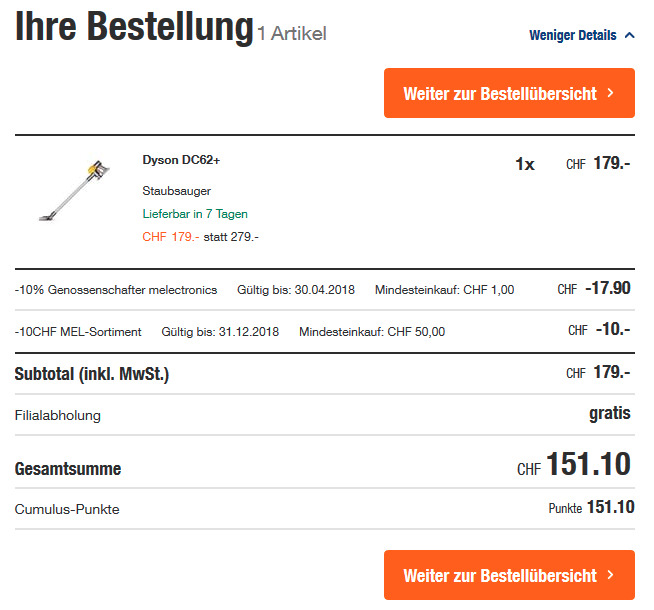Click Lieferbar in 7 Tagen availability text
This screenshot has height=610, width=654.
click(x=195, y=213)
